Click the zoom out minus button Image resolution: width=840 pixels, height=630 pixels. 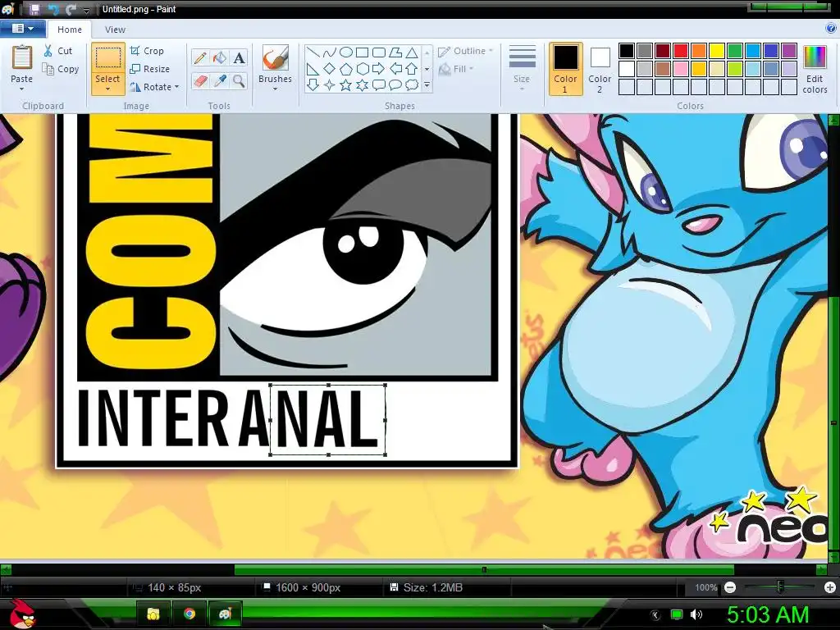[x=729, y=587]
